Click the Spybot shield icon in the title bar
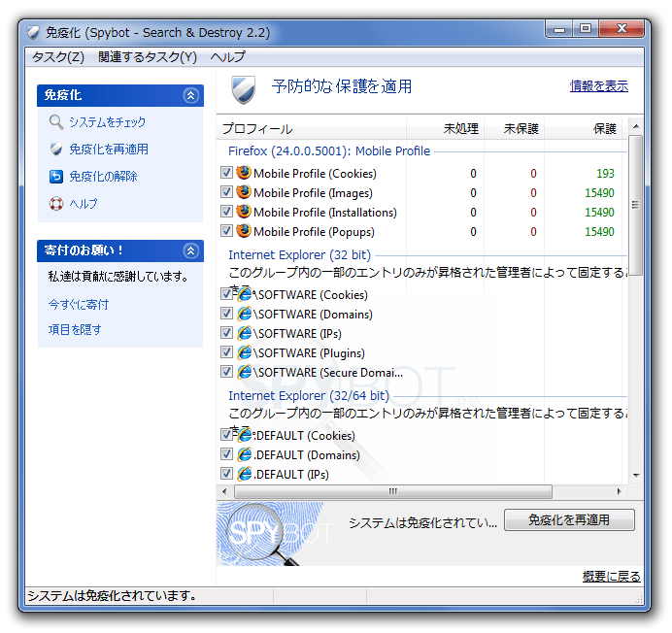 (x=33, y=33)
